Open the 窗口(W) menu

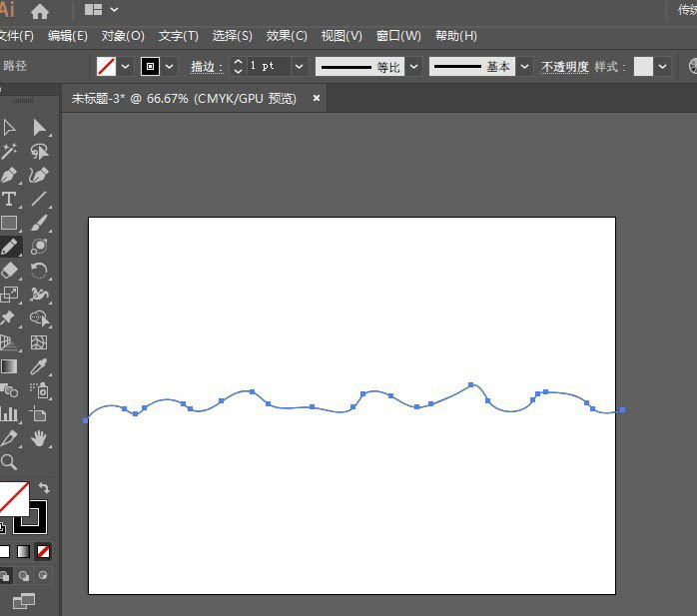(x=398, y=36)
